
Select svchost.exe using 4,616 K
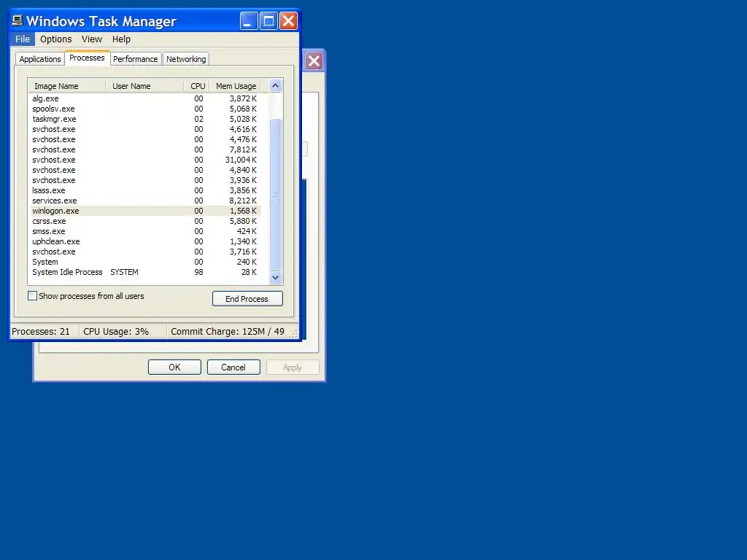(145, 129)
